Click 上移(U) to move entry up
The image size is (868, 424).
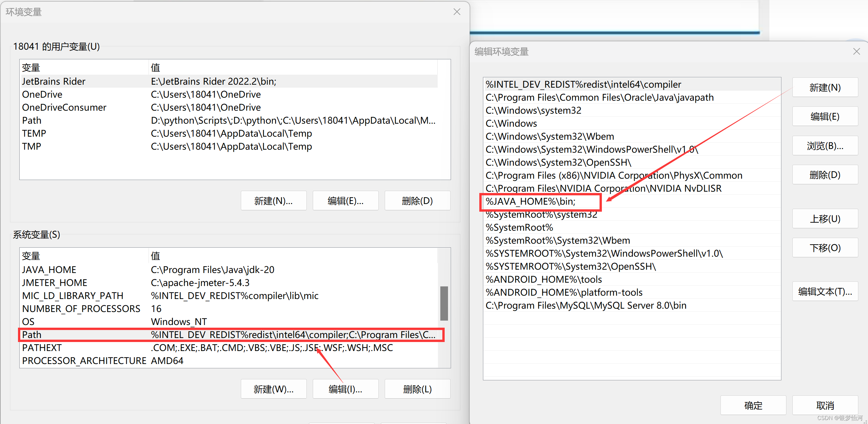click(825, 219)
